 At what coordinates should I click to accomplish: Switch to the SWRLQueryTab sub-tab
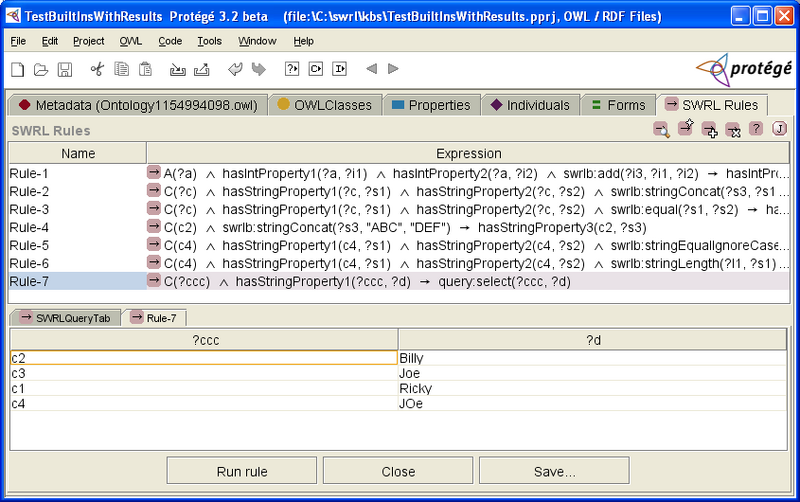65,318
